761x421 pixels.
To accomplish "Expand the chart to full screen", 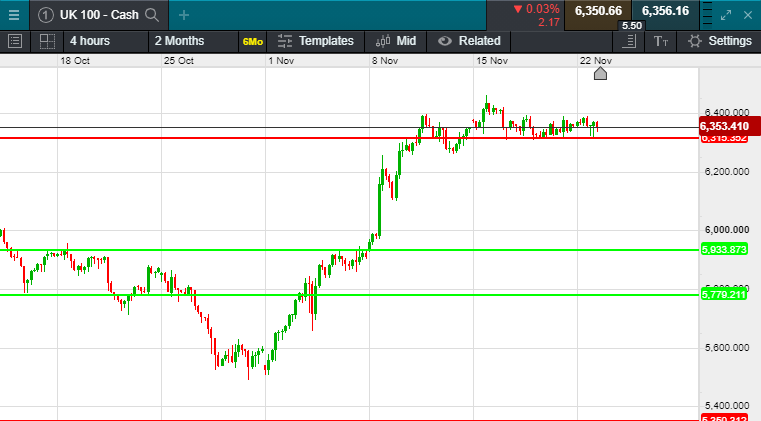I will (x=726, y=15).
